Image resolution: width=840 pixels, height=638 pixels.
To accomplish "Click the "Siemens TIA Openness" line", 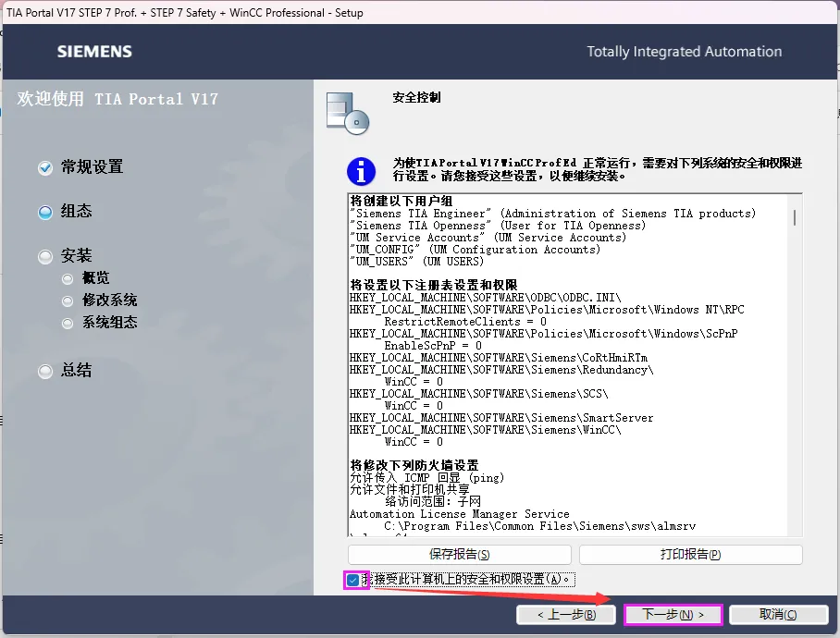I will (x=499, y=226).
